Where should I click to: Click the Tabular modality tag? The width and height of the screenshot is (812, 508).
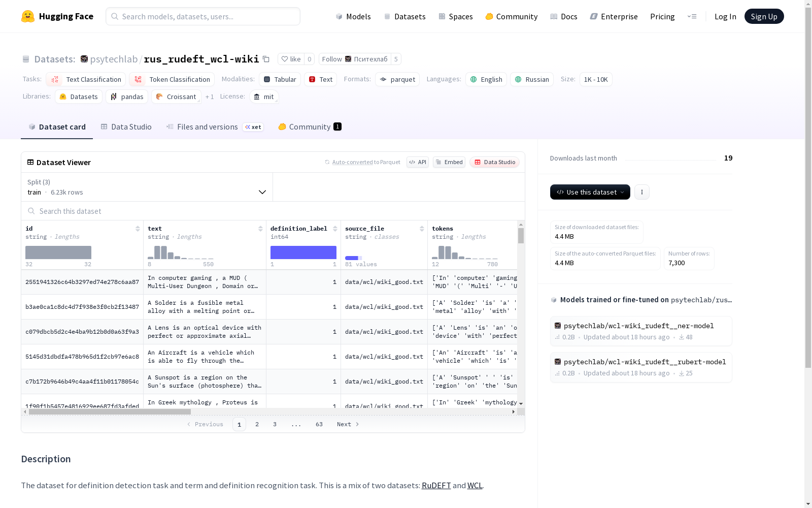click(280, 79)
